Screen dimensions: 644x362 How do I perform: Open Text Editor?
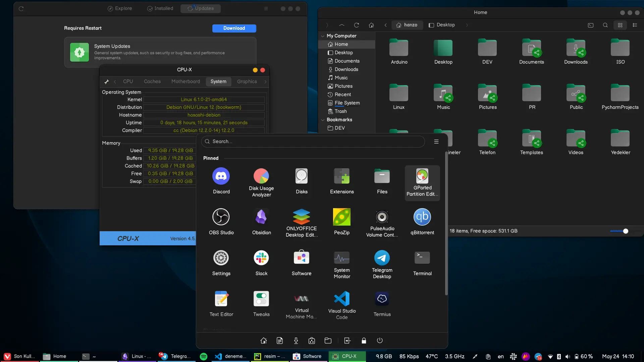tap(221, 304)
